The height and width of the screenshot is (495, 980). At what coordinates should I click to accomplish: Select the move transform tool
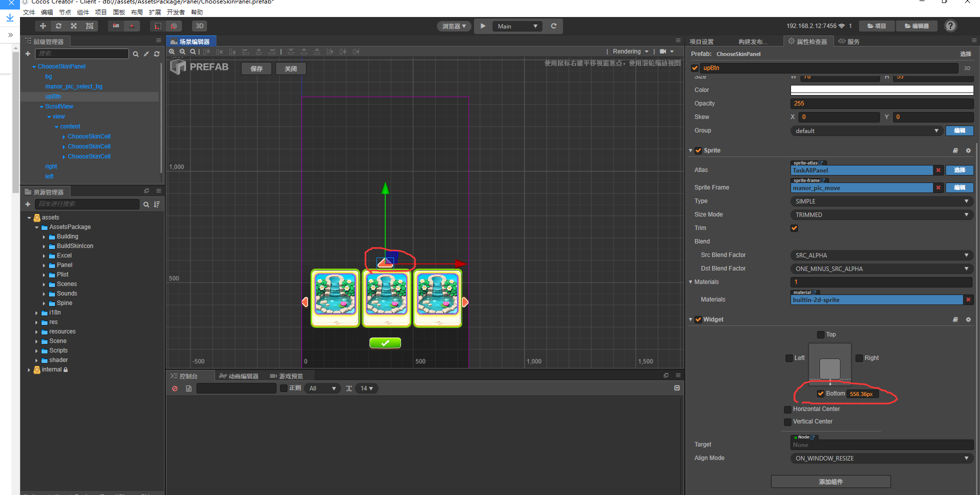[43, 26]
